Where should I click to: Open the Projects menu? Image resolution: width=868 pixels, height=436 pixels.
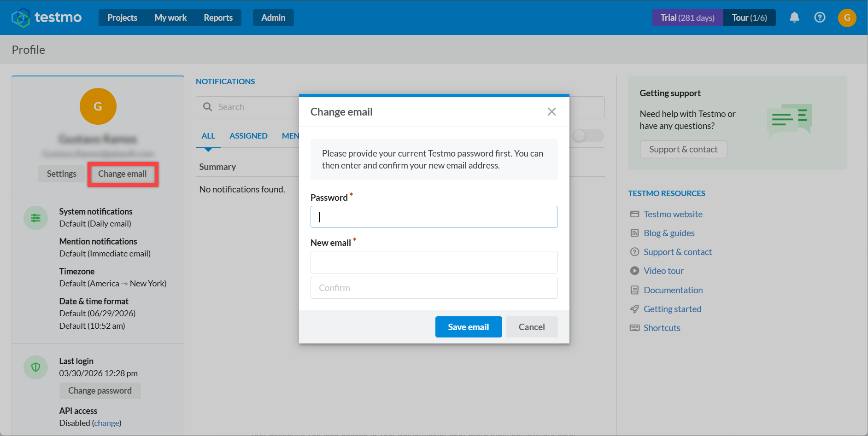[122, 17]
